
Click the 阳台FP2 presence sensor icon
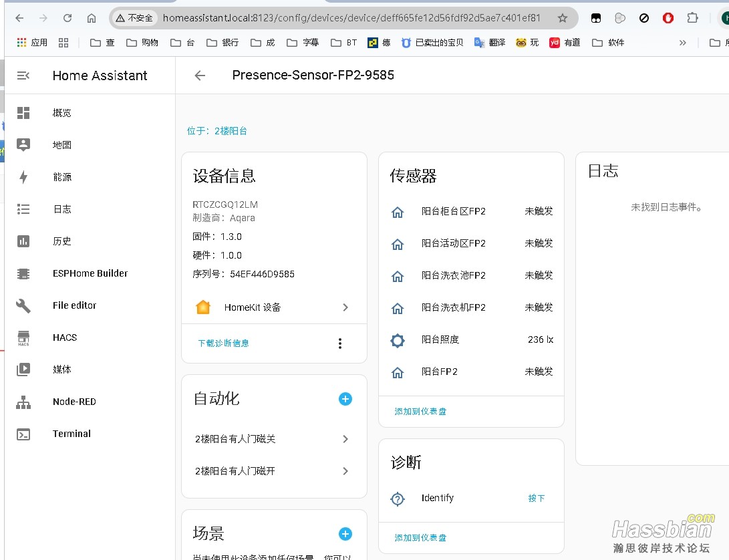(398, 373)
